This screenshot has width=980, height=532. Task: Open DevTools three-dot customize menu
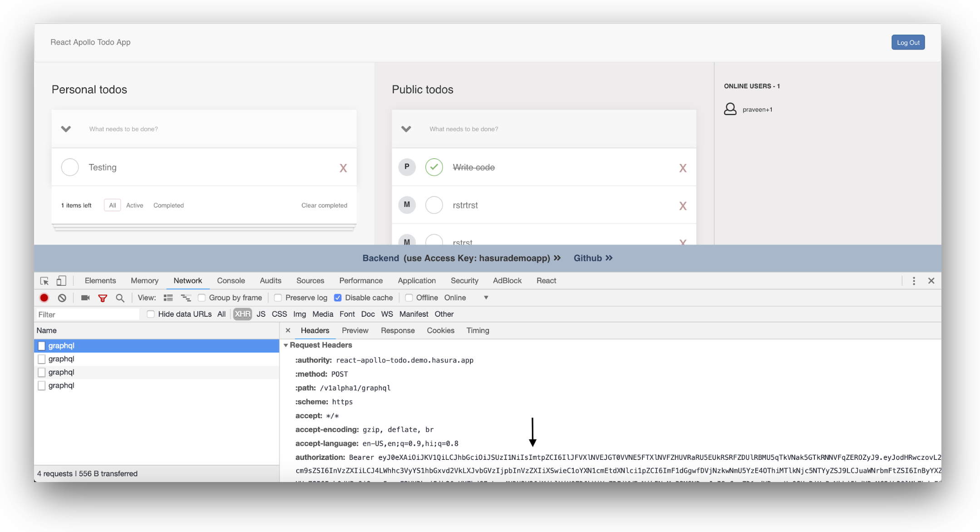coord(914,281)
